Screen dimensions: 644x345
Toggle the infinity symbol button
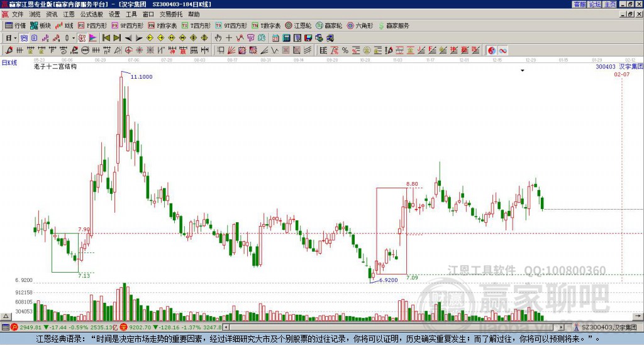[502, 50]
